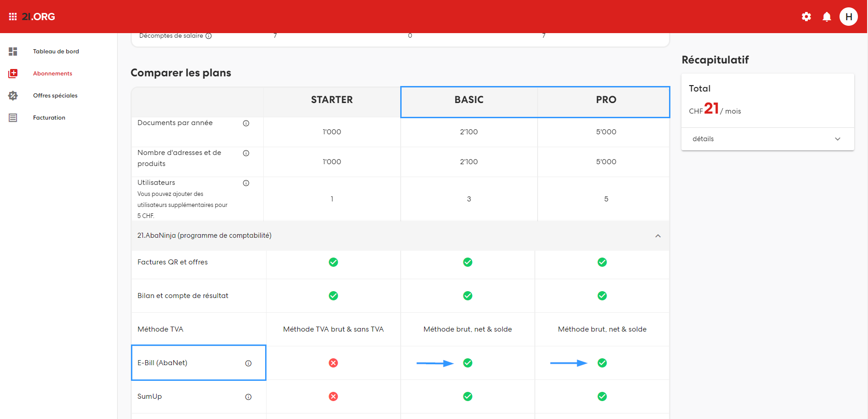Click PRO Documents par année value 5'000
Image resolution: width=868 pixels, height=419 pixels.
(606, 132)
